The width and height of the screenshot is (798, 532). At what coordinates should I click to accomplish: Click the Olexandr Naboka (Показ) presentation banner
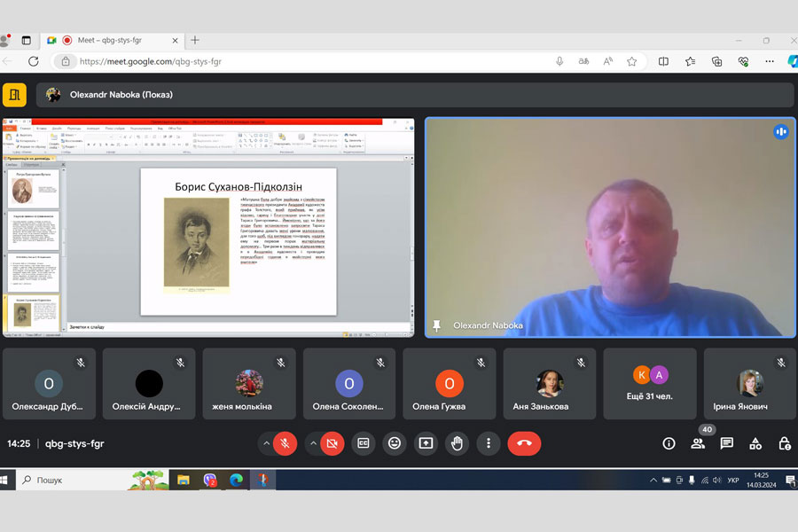(x=415, y=95)
